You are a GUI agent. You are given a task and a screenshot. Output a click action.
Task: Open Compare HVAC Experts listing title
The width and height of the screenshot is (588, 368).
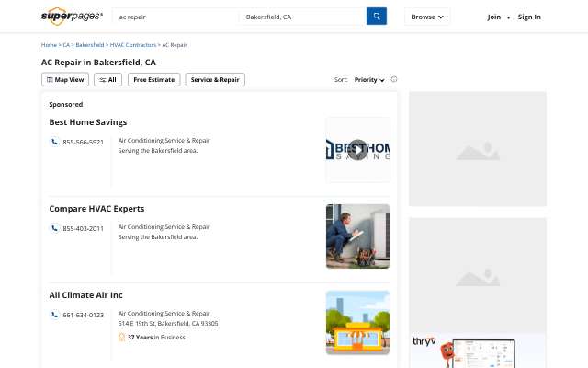pyautogui.click(x=96, y=209)
